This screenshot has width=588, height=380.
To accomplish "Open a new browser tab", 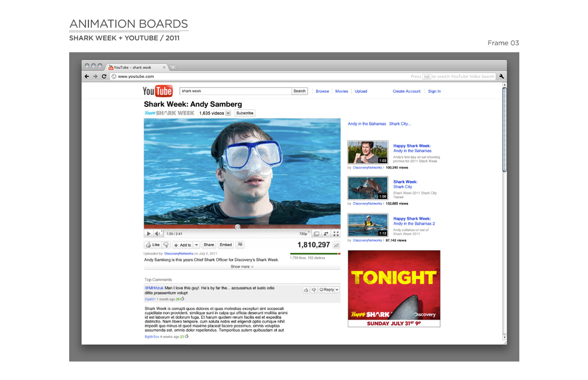I will click(173, 68).
